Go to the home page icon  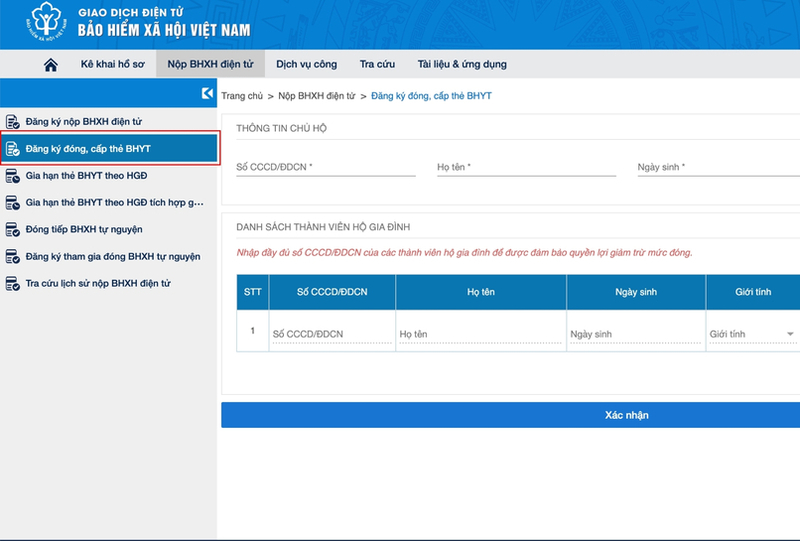(51, 65)
